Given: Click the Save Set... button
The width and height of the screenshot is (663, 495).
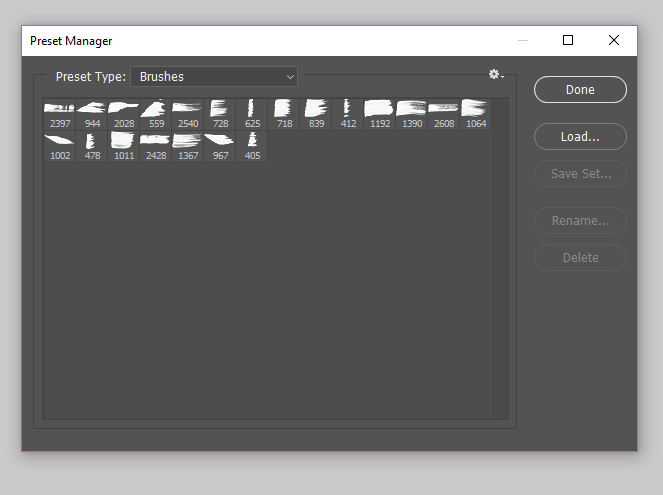Looking at the screenshot, I should pos(580,173).
